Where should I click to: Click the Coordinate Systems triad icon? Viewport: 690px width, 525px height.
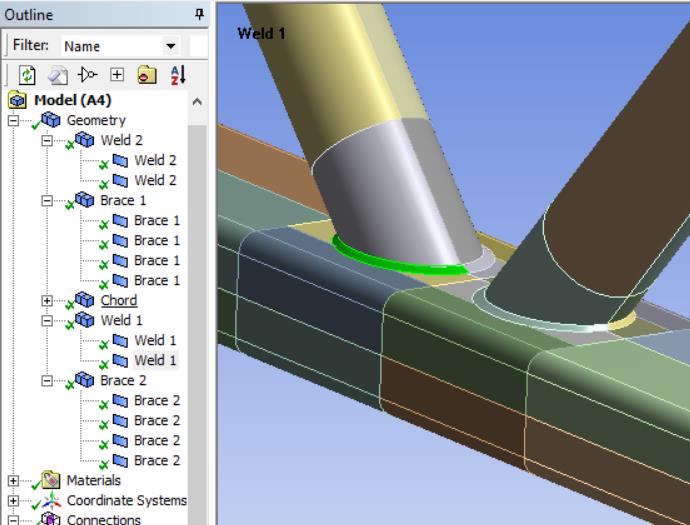[51, 500]
